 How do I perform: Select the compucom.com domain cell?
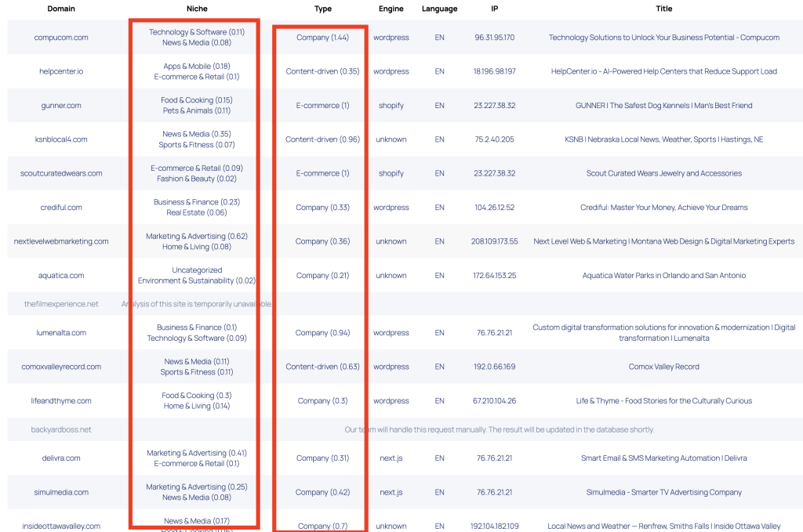tap(61, 38)
